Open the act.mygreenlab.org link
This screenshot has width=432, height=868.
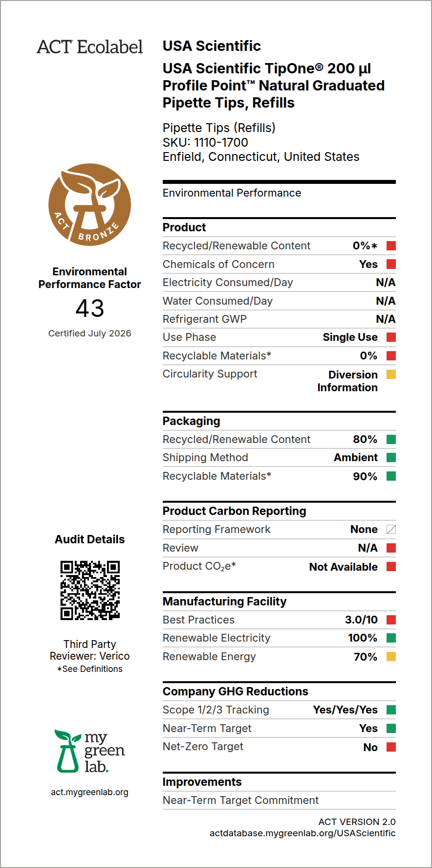point(90,792)
